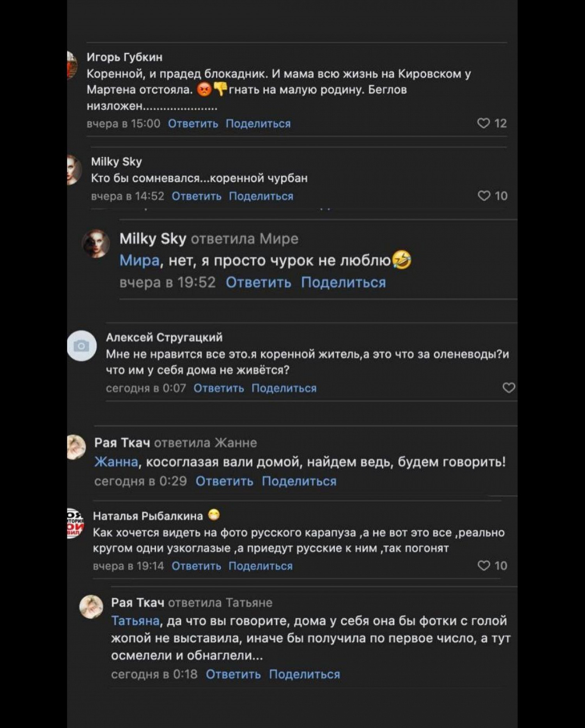Click Поделиться under the 0:18 reply
Viewport: 585px width, 728px height.
(x=304, y=674)
